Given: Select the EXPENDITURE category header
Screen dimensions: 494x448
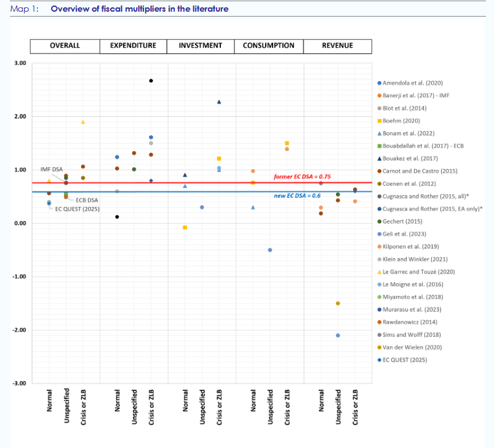Looking at the screenshot, I should (x=133, y=46).
